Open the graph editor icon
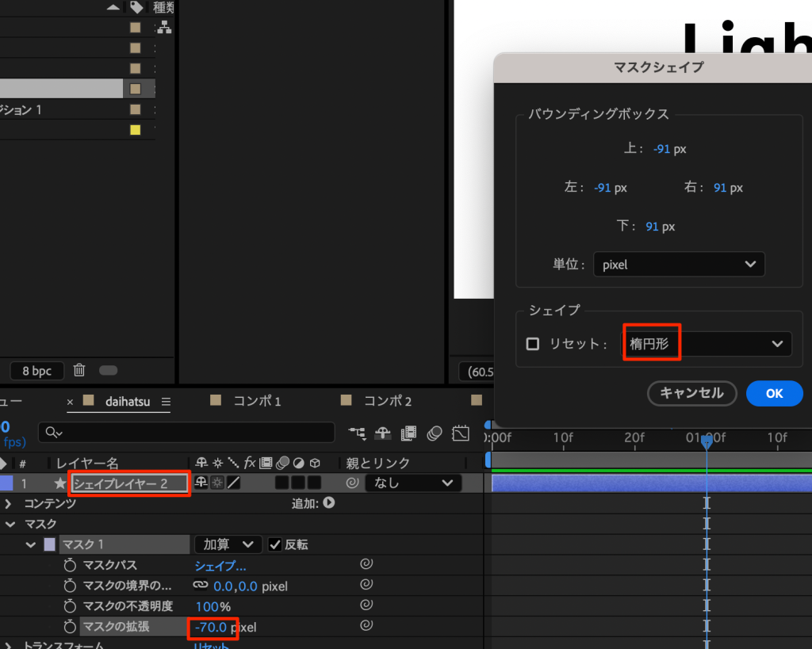Image resolution: width=812 pixels, height=649 pixels. pyautogui.click(x=461, y=433)
